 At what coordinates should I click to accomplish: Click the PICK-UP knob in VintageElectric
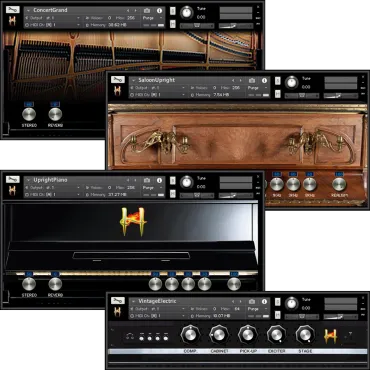[248, 335]
